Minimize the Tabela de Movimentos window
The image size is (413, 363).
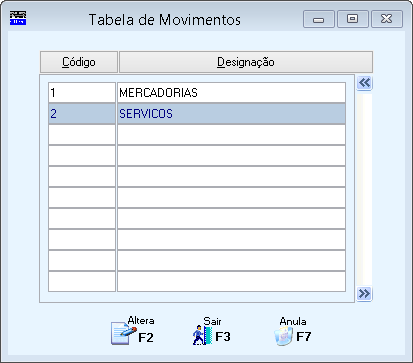319,19
